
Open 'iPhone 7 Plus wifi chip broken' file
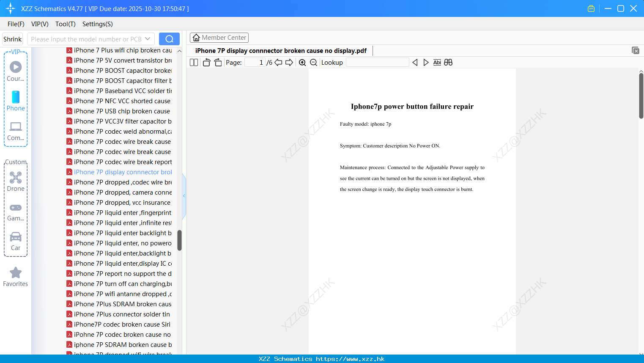point(119,50)
